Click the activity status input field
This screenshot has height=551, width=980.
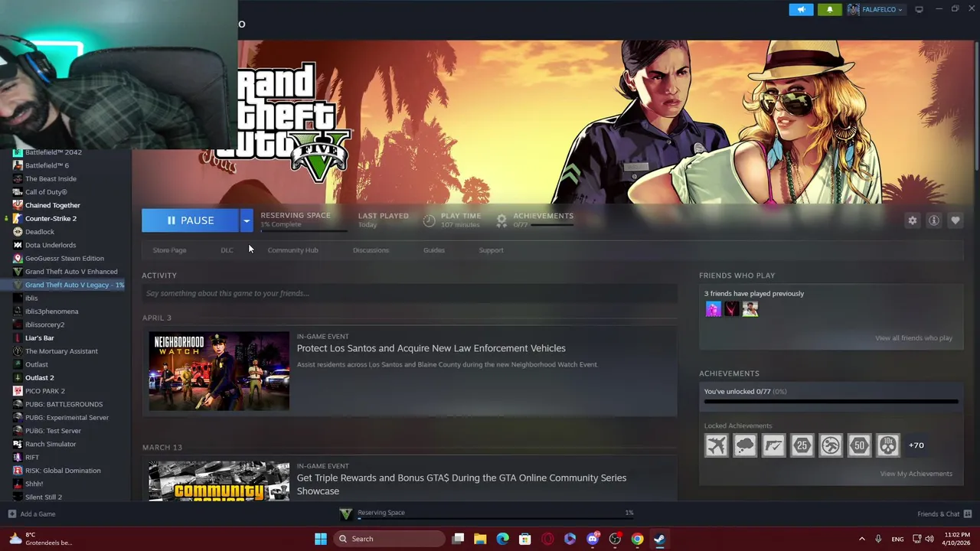[410, 293]
